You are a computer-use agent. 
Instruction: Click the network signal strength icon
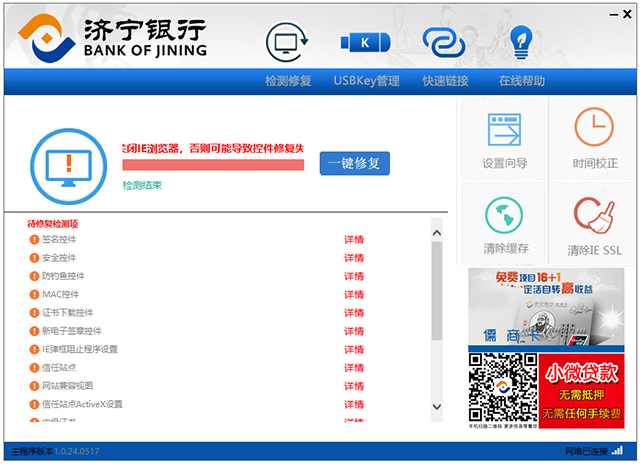(x=618, y=451)
